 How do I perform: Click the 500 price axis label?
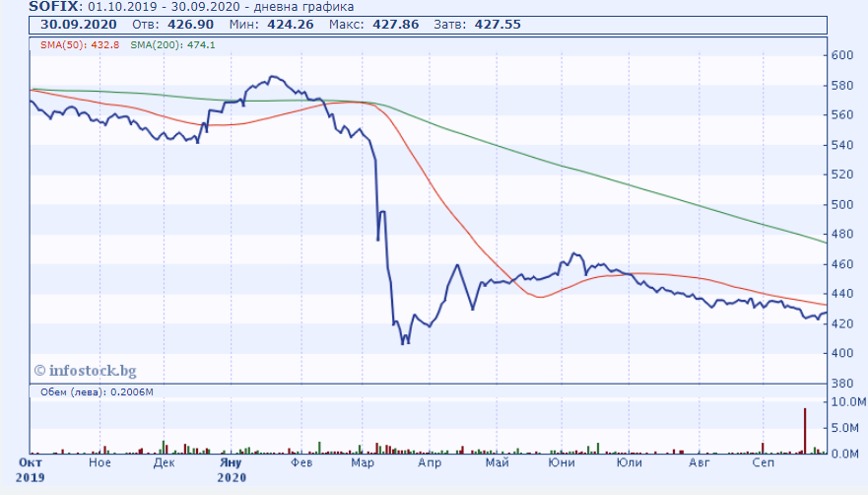(x=842, y=204)
